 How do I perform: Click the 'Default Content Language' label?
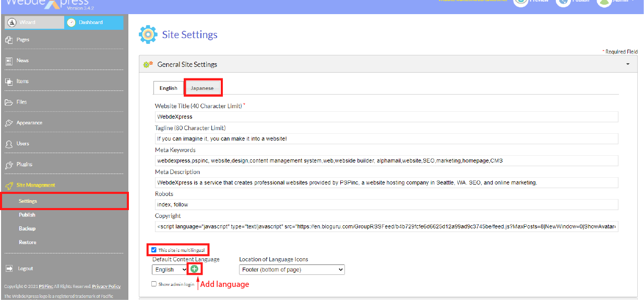[186, 259]
